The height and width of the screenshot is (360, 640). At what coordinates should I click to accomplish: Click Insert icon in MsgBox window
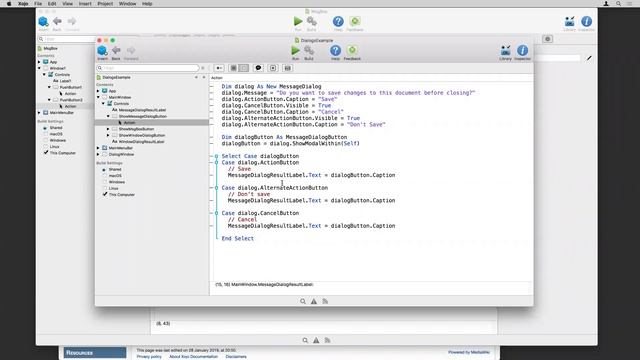pyautogui.click(x=43, y=21)
